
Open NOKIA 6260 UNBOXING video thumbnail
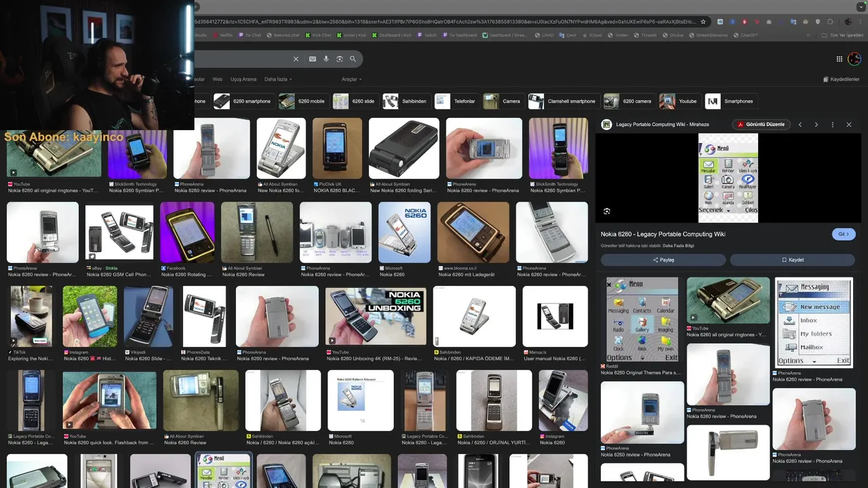(376, 317)
